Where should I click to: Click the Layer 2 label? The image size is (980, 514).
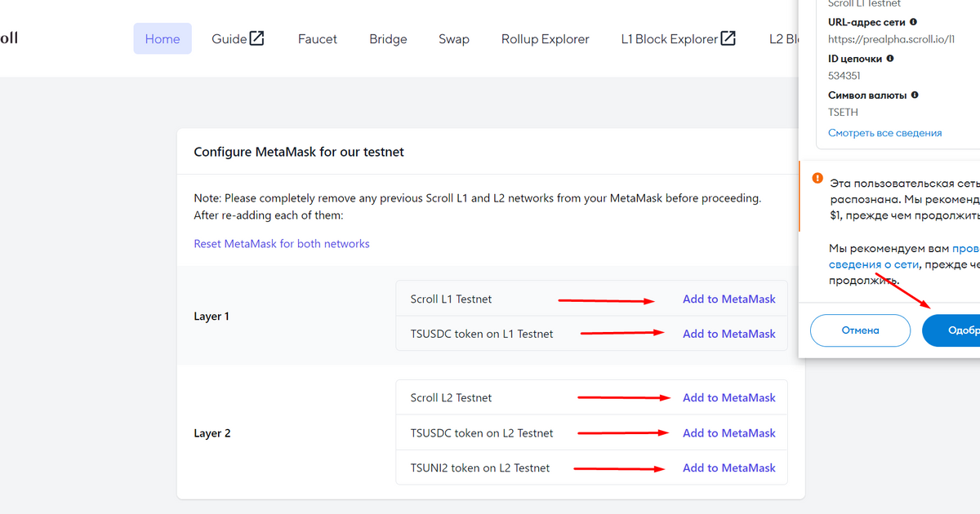coord(212,433)
